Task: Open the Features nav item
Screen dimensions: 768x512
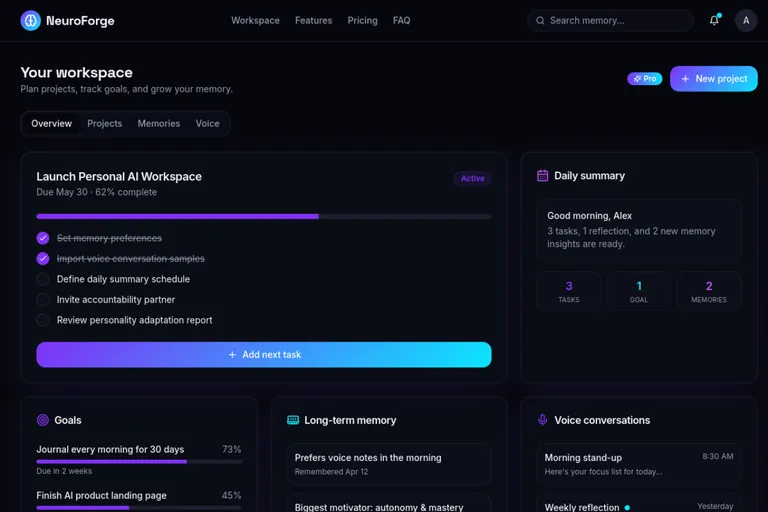Action: pyautogui.click(x=313, y=21)
